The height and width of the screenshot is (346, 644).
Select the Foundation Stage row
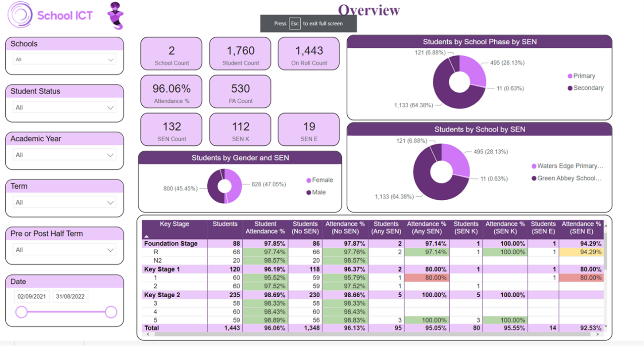click(171, 244)
